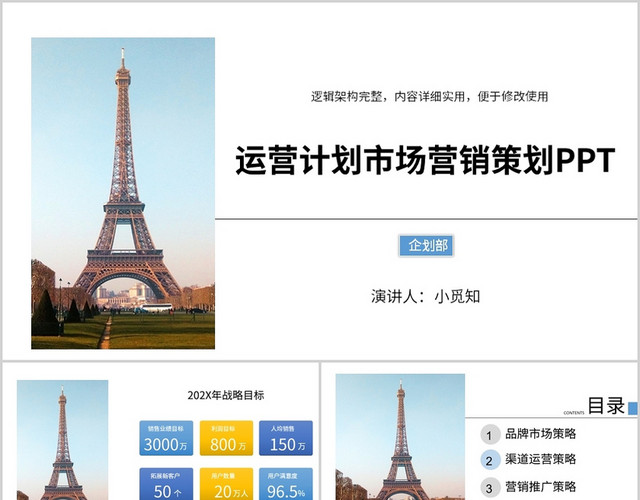Select the 3000万 sales target tile
The image size is (640, 500).
pos(166,438)
